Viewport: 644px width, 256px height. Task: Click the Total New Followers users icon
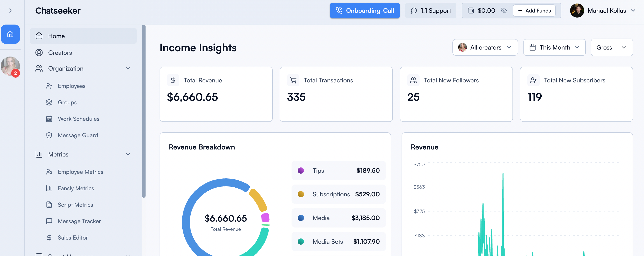pos(413,80)
